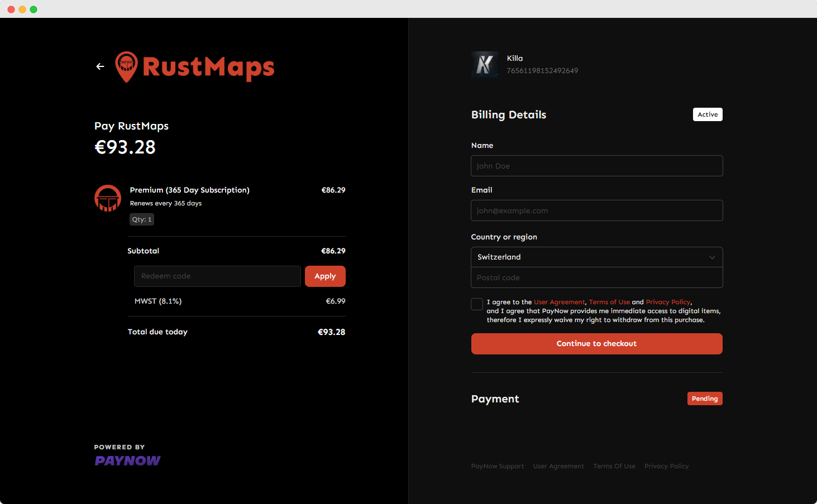
Task: Click the back arrow icon
Action: tap(101, 66)
